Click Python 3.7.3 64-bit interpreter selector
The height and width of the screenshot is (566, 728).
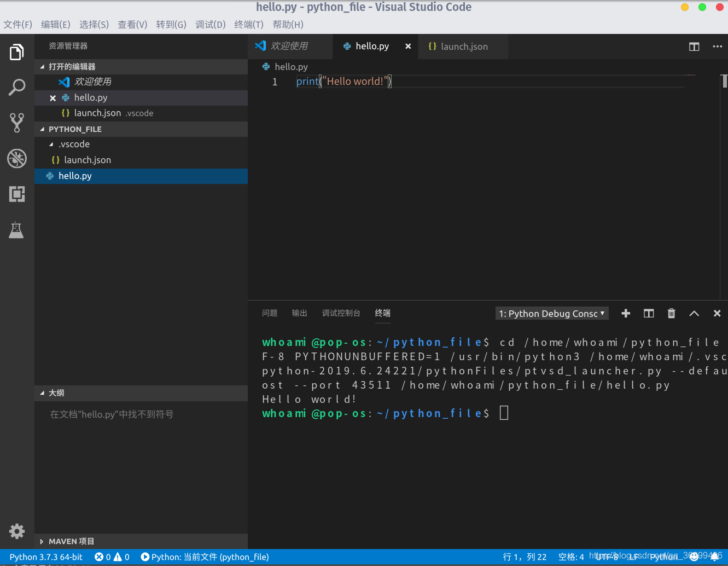pyautogui.click(x=46, y=557)
